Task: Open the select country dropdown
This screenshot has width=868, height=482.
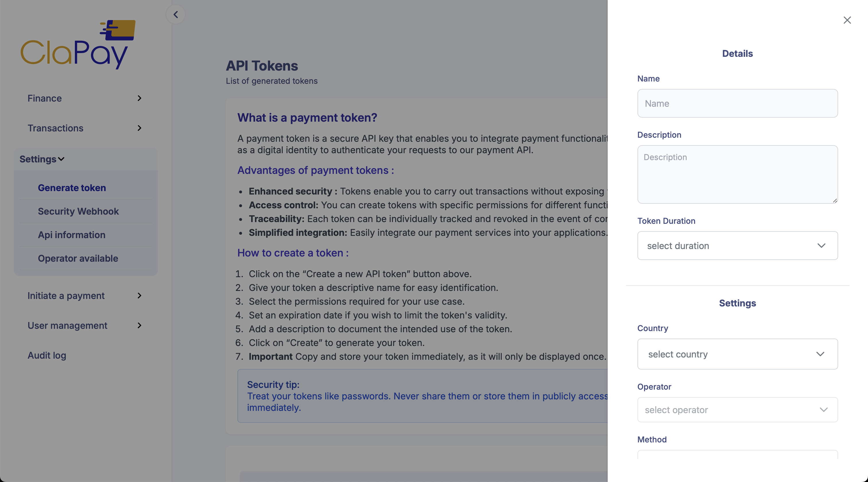Action: 737,354
